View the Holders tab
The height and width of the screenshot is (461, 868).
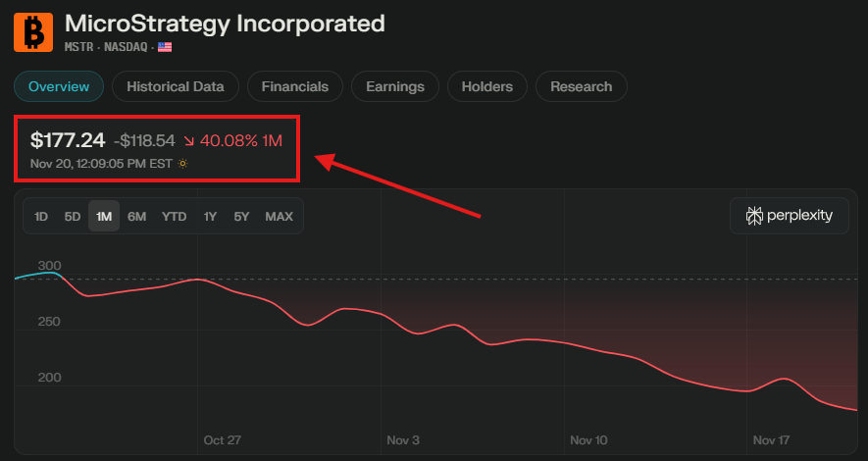pyautogui.click(x=486, y=86)
